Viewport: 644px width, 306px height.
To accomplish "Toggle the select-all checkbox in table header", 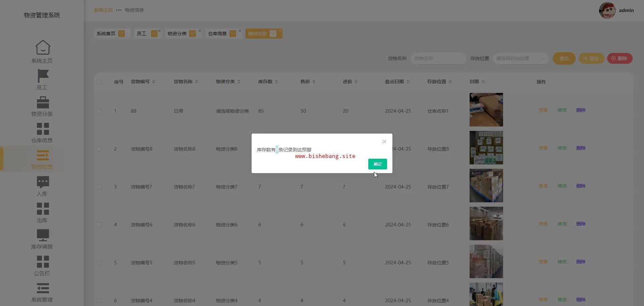I will tap(100, 82).
